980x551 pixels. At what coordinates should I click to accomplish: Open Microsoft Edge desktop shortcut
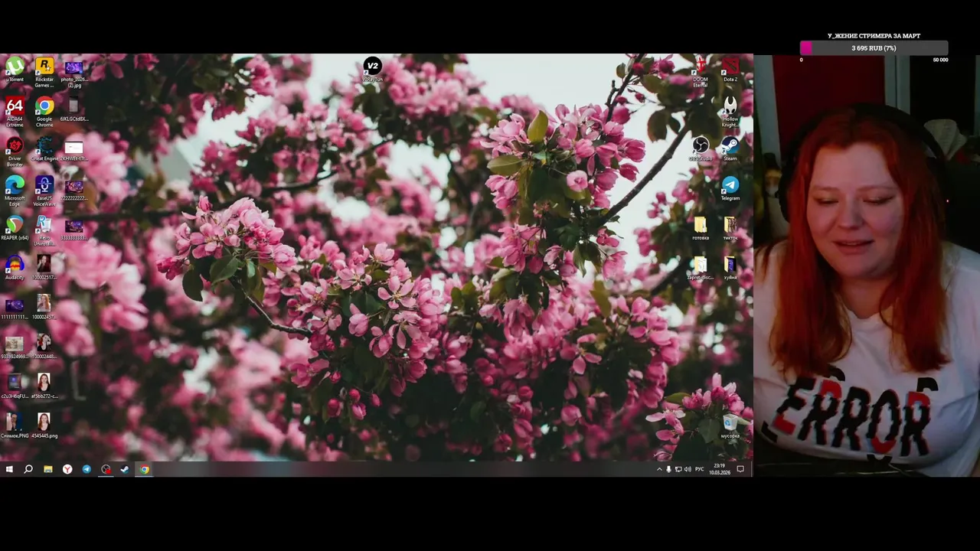(x=15, y=191)
